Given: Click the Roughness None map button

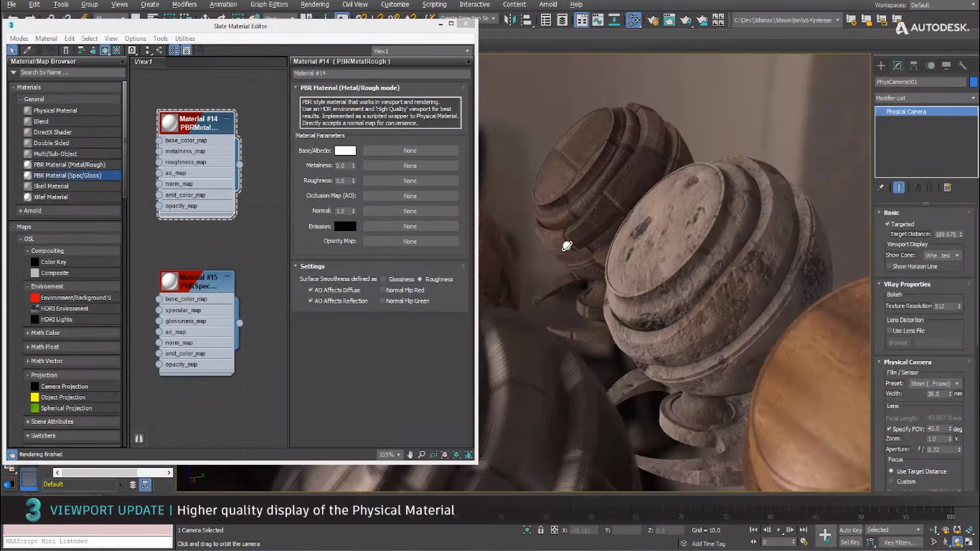Looking at the screenshot, I should click(x=410, y=181).
